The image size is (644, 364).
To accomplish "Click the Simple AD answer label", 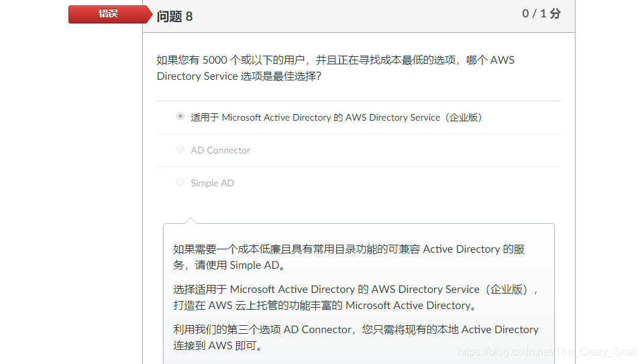I will coord(213,183).
